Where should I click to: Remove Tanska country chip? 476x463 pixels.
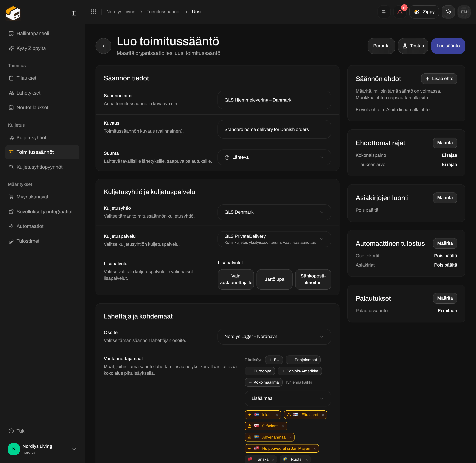pos(273,459)
